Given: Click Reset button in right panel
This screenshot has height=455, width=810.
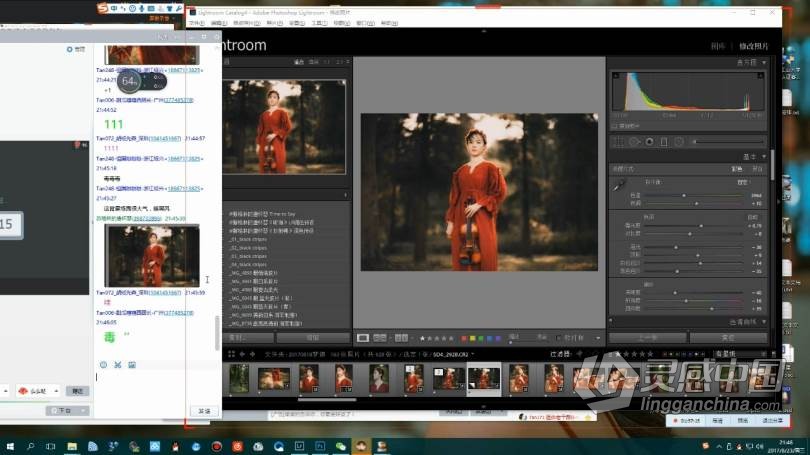Looking at the screenshot, I should [x=729, y=337].
